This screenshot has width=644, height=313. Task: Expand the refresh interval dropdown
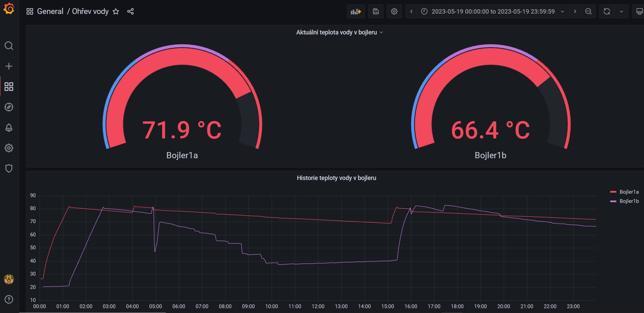[621, 12]
